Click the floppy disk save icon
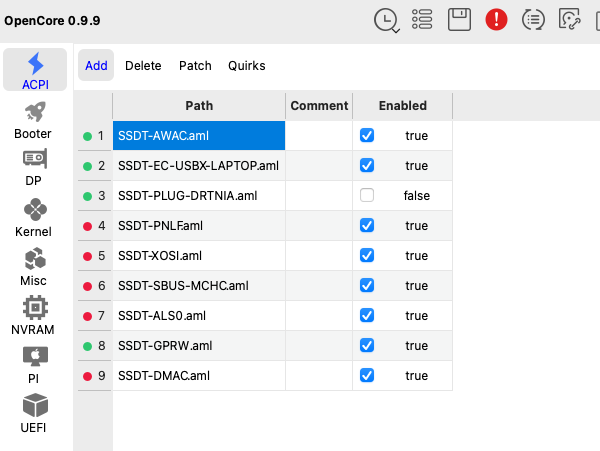Image resolution: width=600 pixels, height=451 pixels. [459, 19]
